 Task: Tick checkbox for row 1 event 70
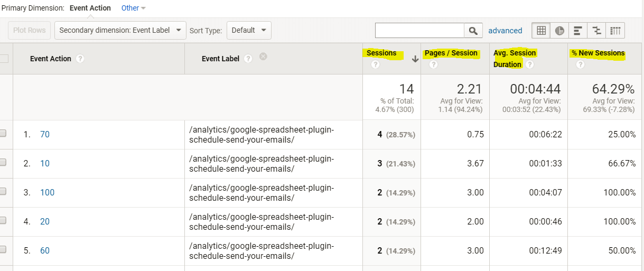coord(3,134)
